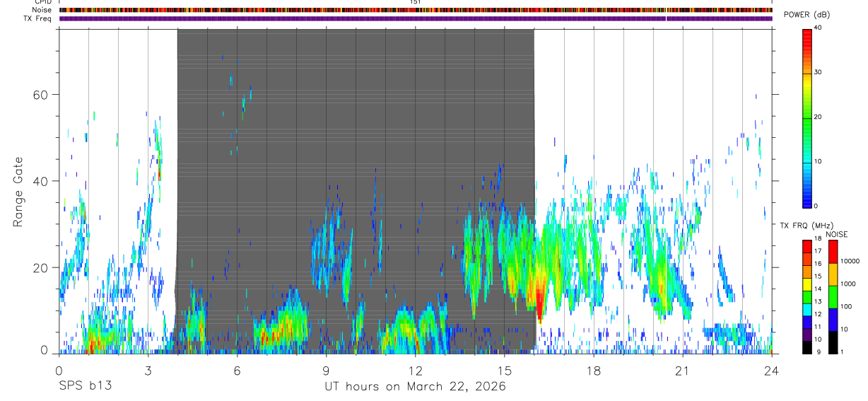
Task: Click the range gate tick label 0
Action: tap(45, 350)
